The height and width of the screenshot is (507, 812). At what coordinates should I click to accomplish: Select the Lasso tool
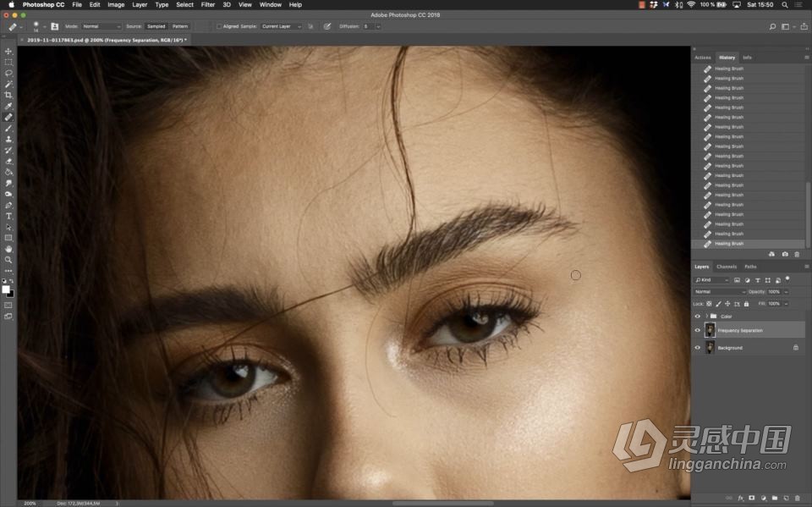tap(8, 73)
